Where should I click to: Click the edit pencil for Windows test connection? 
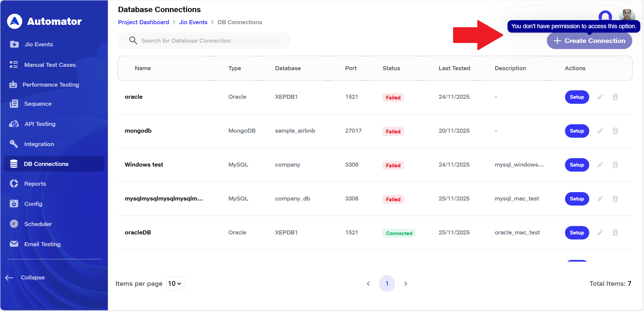tap(600, 165)
